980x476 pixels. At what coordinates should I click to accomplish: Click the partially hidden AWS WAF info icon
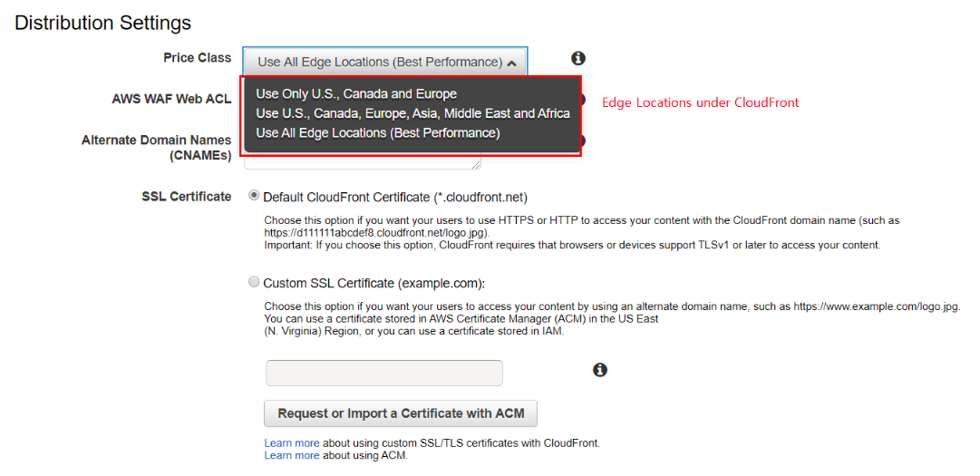pyautogui.click(x=584, y=100)
